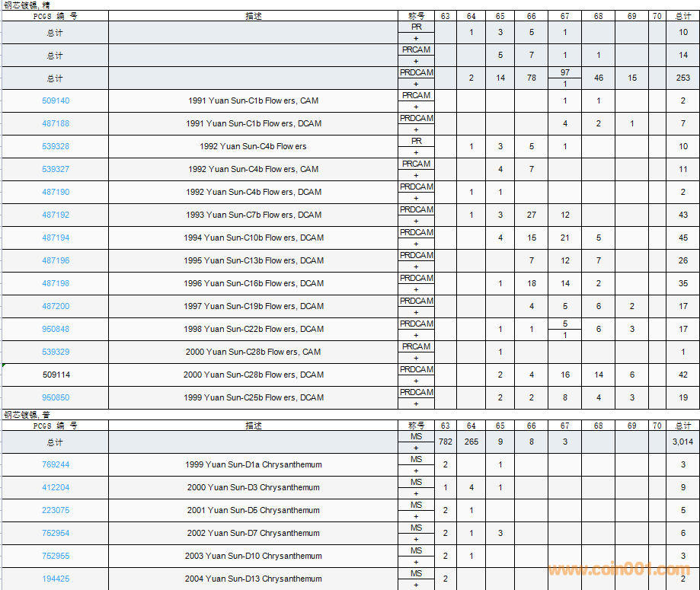The height and width of the screenshot is (590, 700).
Task: Open PCGS number 194425
Action: pos(55,579)
